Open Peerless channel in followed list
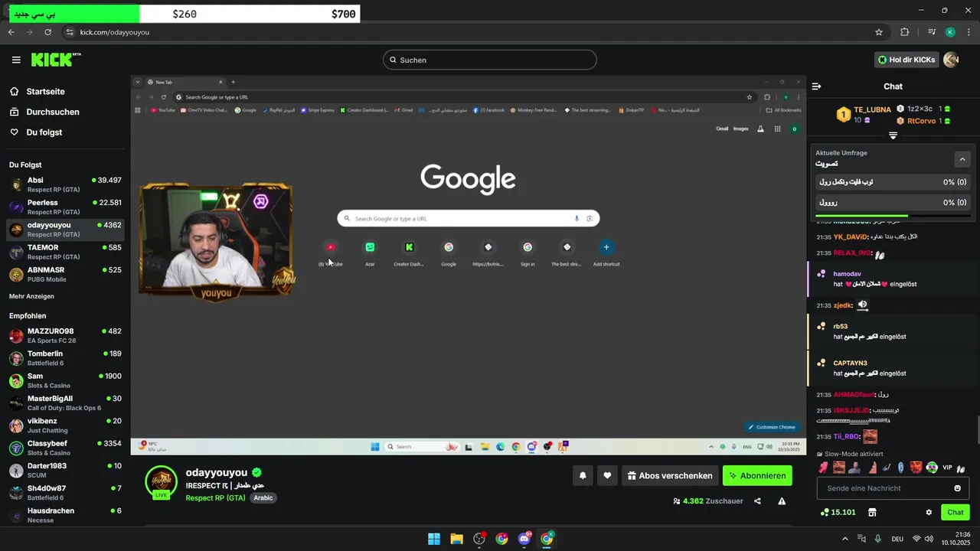This screenshot has height=551, width=980. click(65, 207)
